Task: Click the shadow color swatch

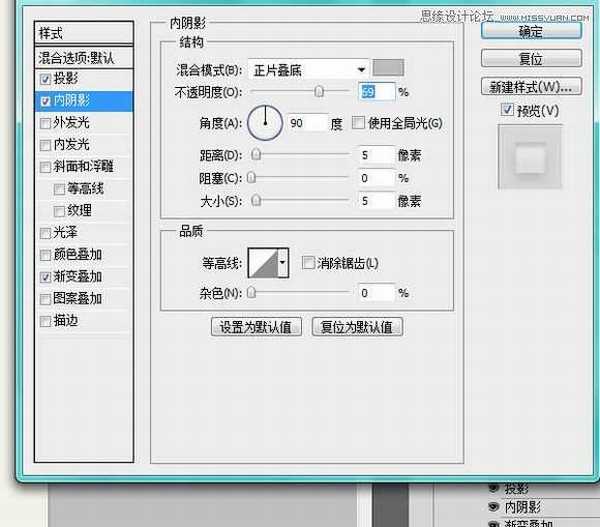Action: click(387, 69)
